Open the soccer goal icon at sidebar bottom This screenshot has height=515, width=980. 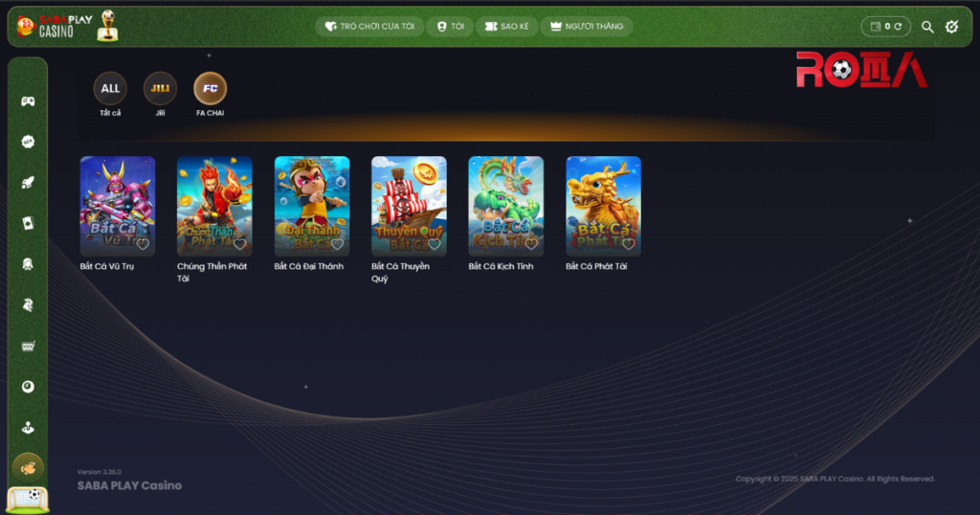point(28,500)
